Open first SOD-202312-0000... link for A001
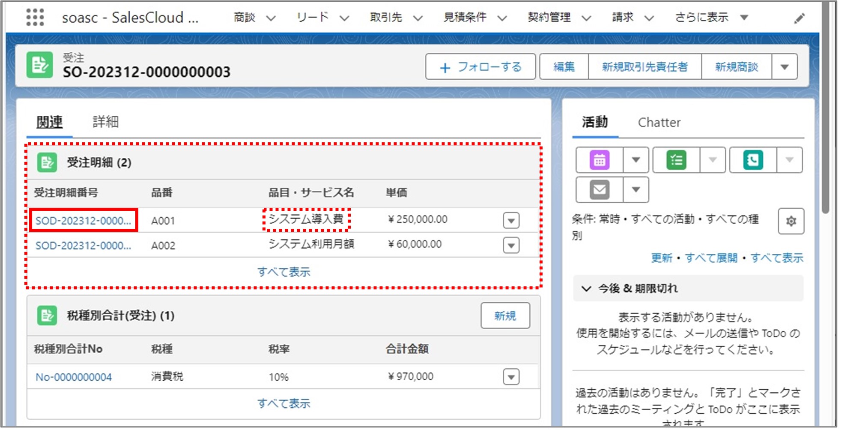This screenshot has width=868, height=430. tap(83, 221)
